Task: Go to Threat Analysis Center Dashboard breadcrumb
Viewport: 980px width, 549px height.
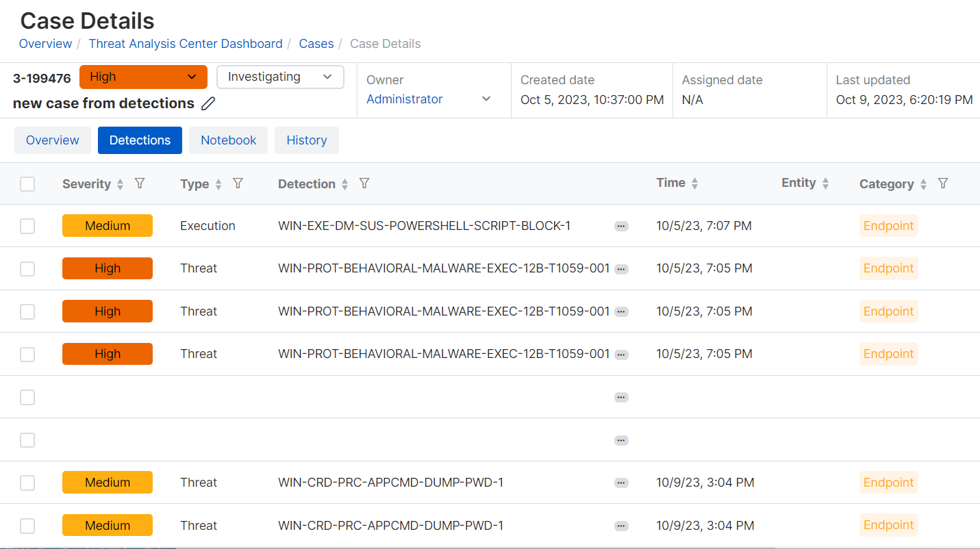Action: click(186, 44)
